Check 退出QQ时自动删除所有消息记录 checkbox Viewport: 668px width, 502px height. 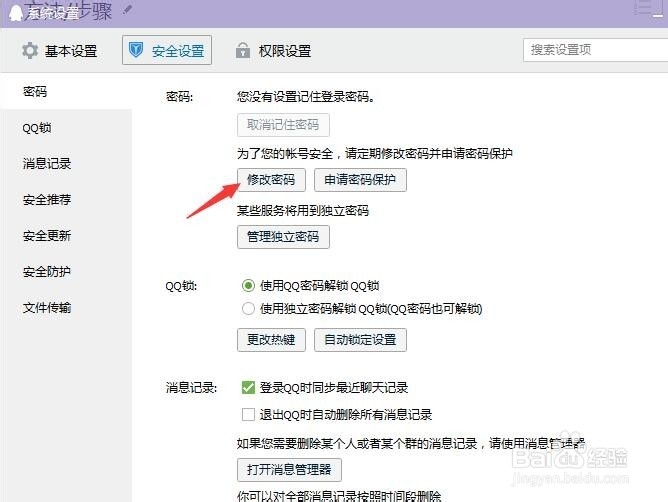[x=248, y=414]
